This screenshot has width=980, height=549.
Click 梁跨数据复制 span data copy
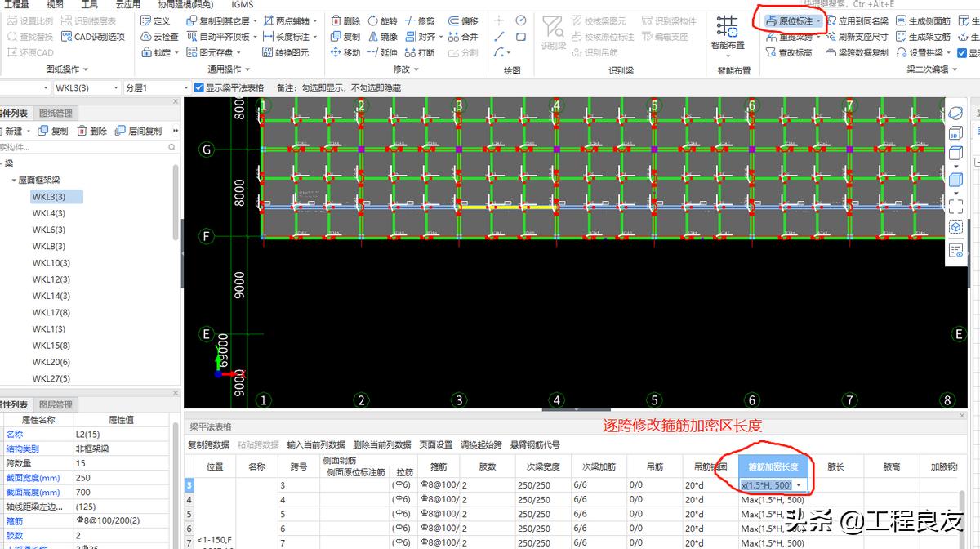click(x=857, y=52)
